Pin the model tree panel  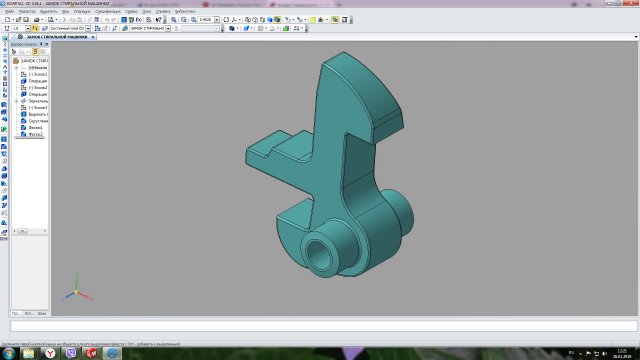pyautogui.click(x=41, y=44)
